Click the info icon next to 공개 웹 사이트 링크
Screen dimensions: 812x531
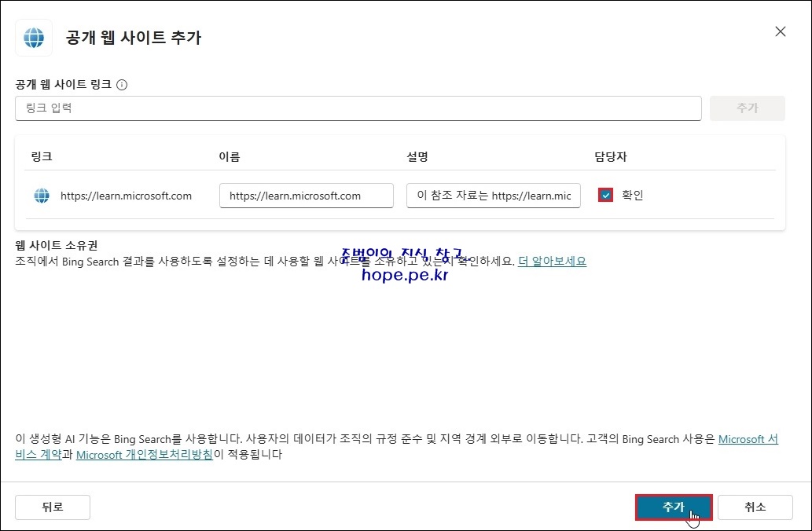pos(122,85)
